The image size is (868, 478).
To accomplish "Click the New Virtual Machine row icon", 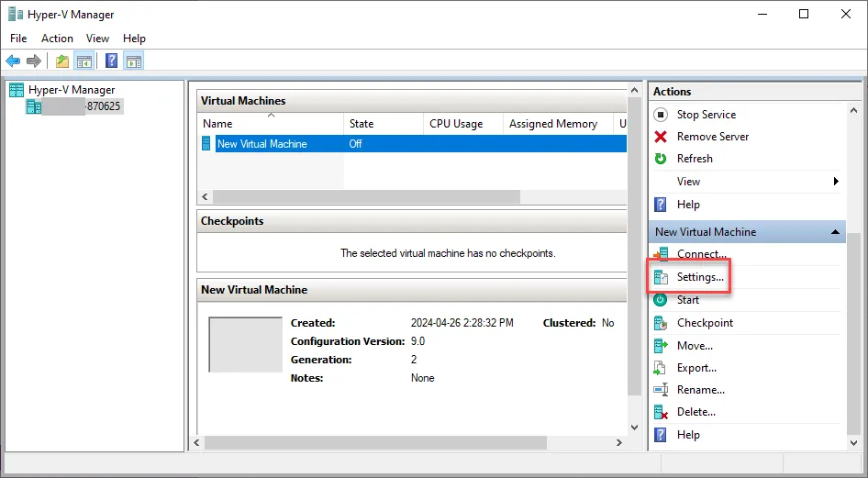I will (206, 144).
